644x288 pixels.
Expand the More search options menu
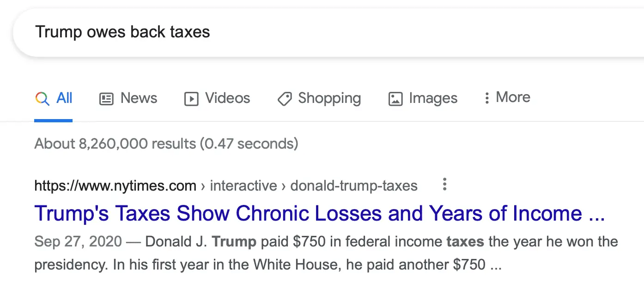click(x=513, y=97)
